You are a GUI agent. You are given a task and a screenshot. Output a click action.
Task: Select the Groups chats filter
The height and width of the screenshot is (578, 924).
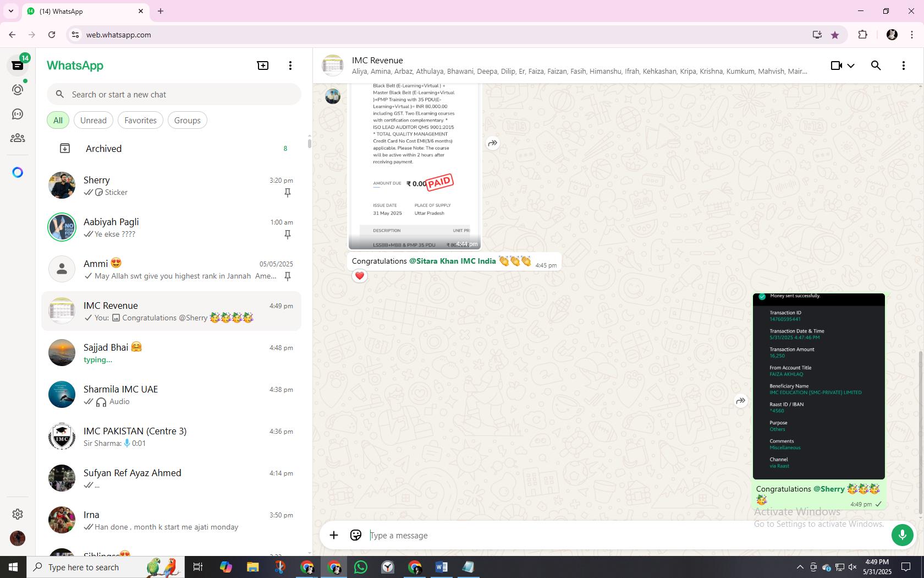[188, 120]
